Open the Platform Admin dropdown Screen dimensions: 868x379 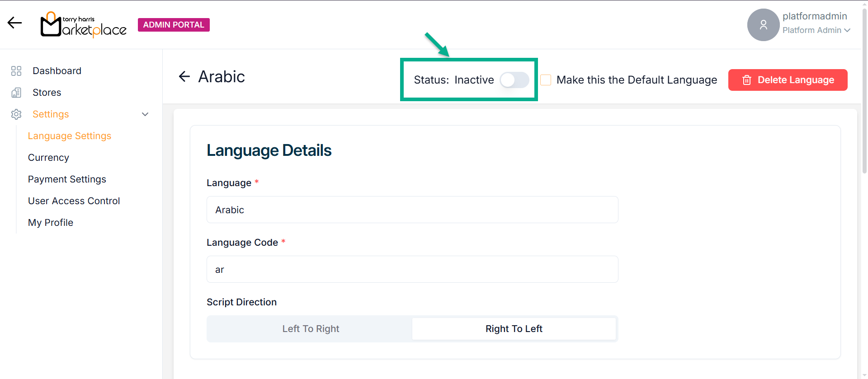816,30
